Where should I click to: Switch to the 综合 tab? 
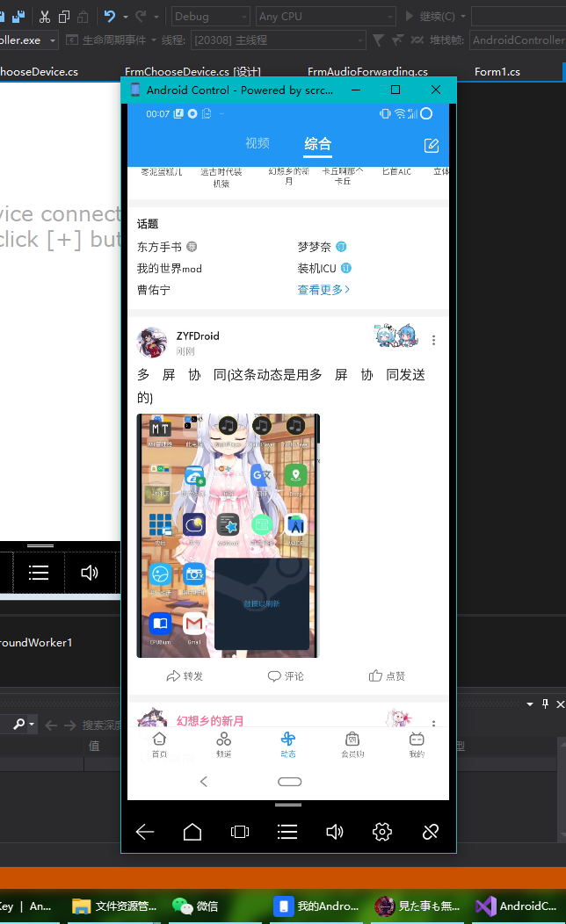click(x=318, y=143)
